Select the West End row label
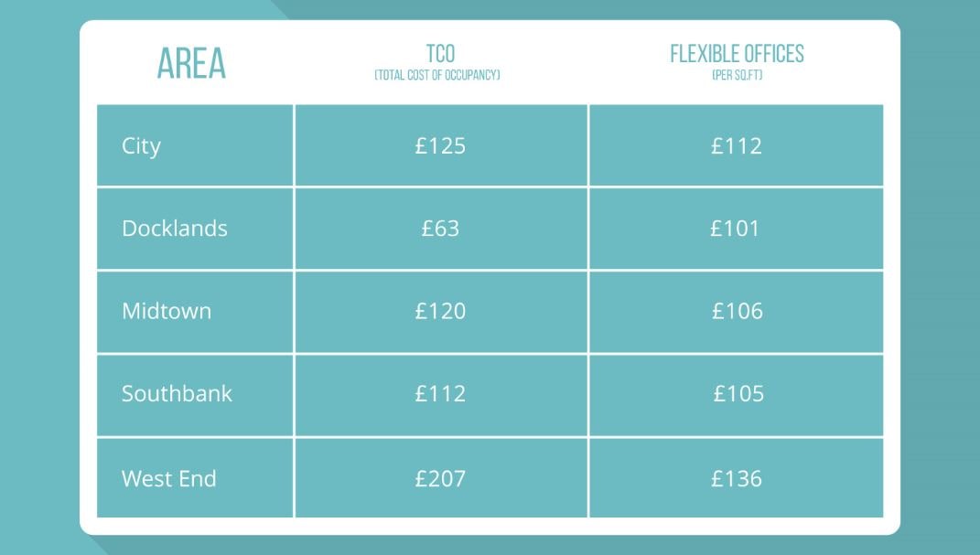This screenshot has height=555, width=980. pyautogui.click(x=169, y=478)
